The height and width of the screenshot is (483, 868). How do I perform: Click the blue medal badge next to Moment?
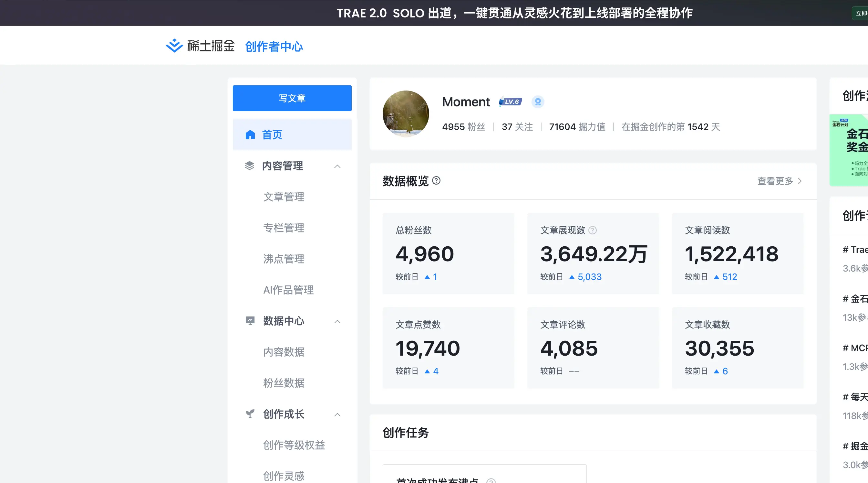538,102
